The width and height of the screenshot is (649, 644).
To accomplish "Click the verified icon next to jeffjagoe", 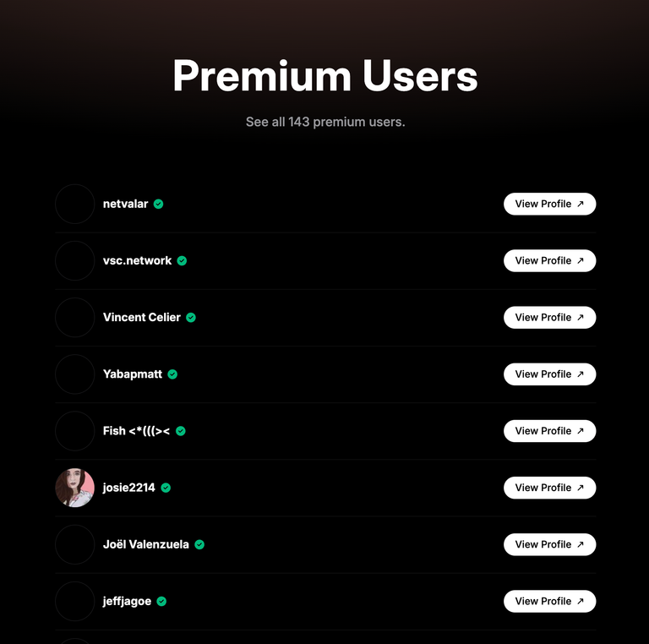I will coord(161,601).
